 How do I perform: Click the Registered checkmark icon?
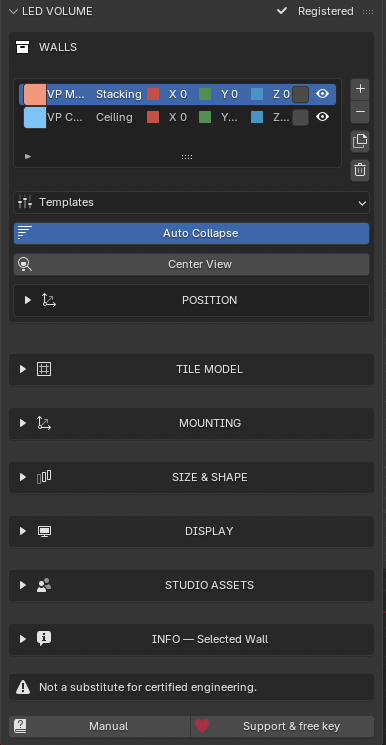coord(282,11)
